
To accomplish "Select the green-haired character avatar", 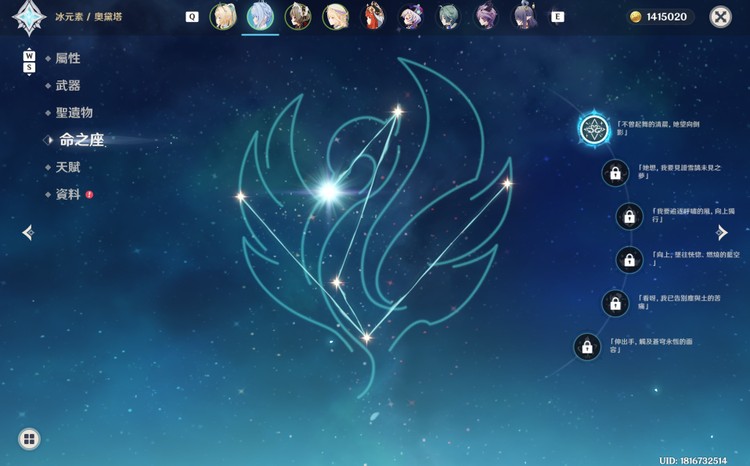I will pyautogui.click(x=449, y=17).
